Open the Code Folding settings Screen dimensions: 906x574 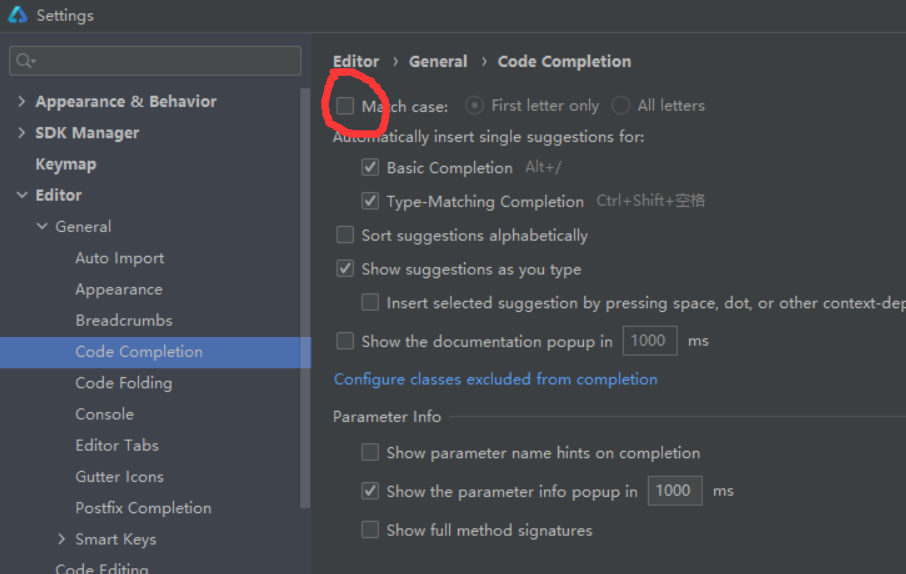click(123, 383)
